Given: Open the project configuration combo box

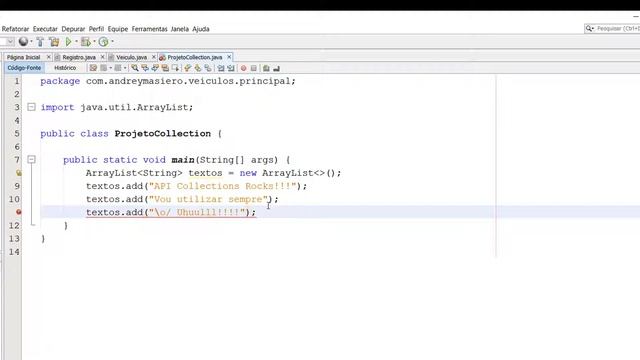Looking at the screenshot, I should (x=7, y=42).
